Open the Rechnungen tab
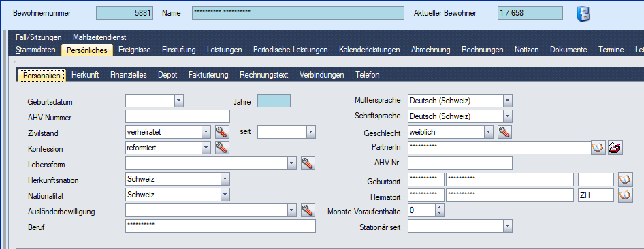Viewport: 644px width, 249px height. (x=482, y=50)
